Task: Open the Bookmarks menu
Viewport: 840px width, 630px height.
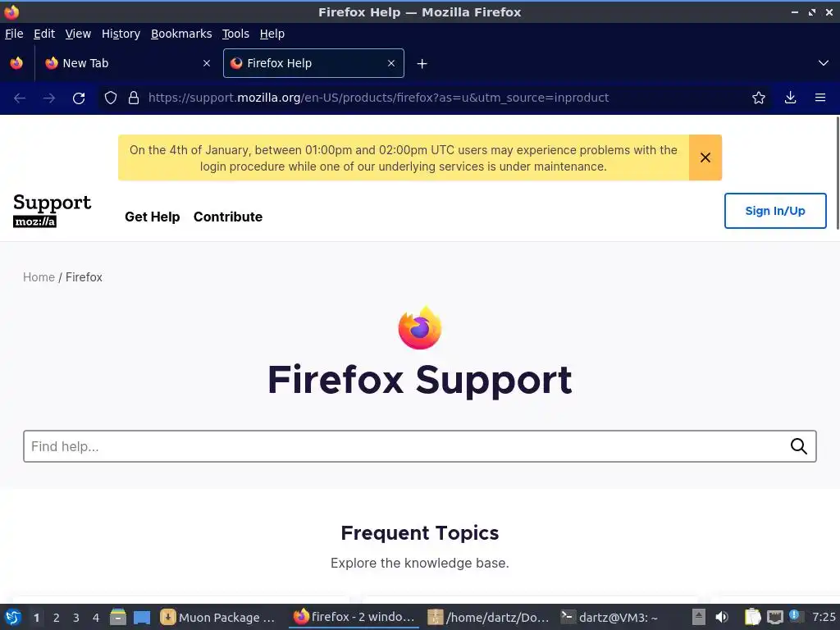Action: [x=181, y=34]
